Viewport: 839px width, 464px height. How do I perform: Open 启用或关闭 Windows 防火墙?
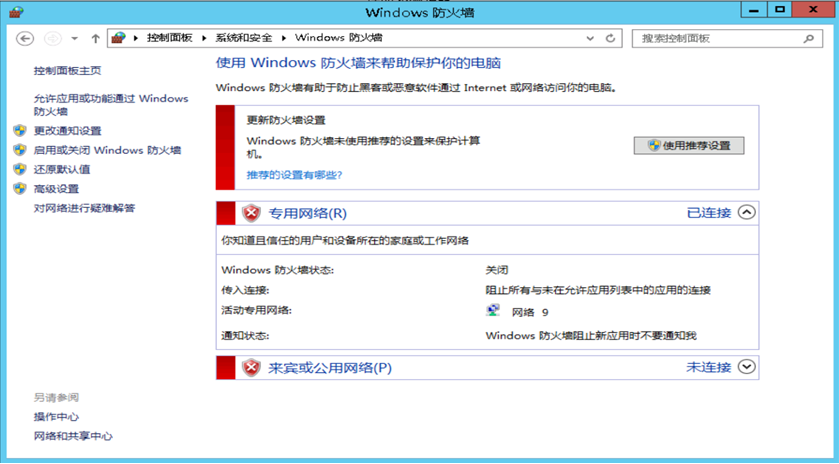pyautogui.click(x=108, y=150)
